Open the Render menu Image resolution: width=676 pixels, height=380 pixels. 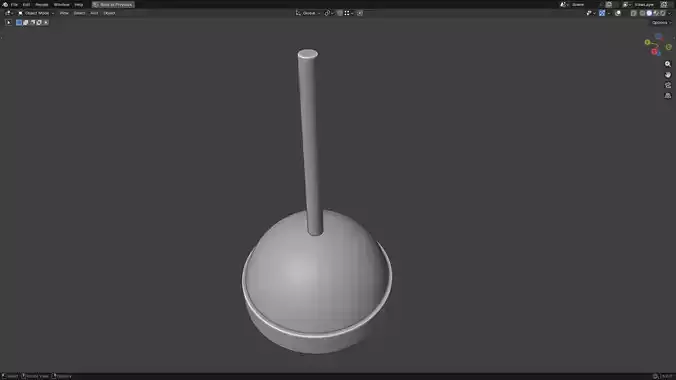[42, 4]
